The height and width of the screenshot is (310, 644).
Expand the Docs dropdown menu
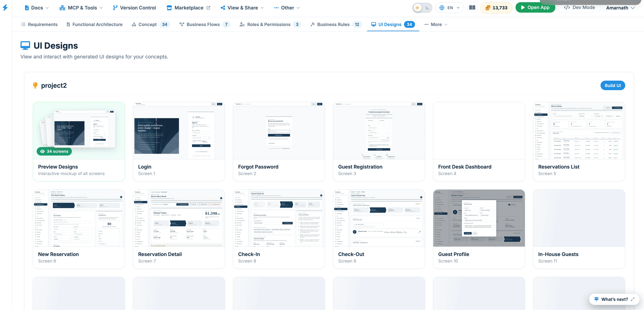coord(37,8)
